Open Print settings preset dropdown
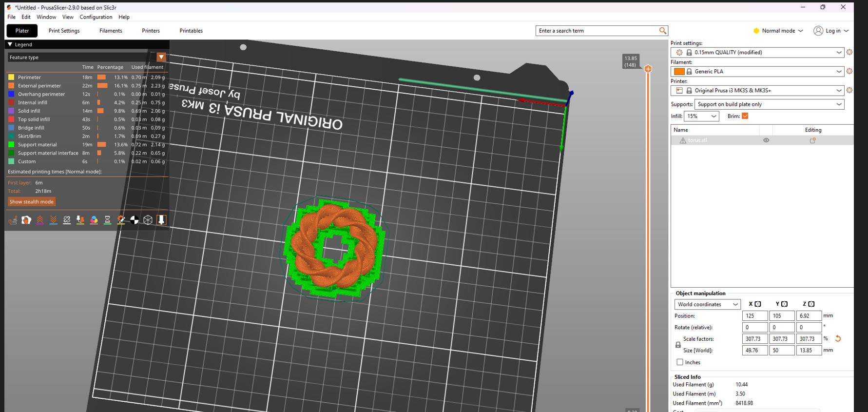The image size is (868, 412). (757, 52)
